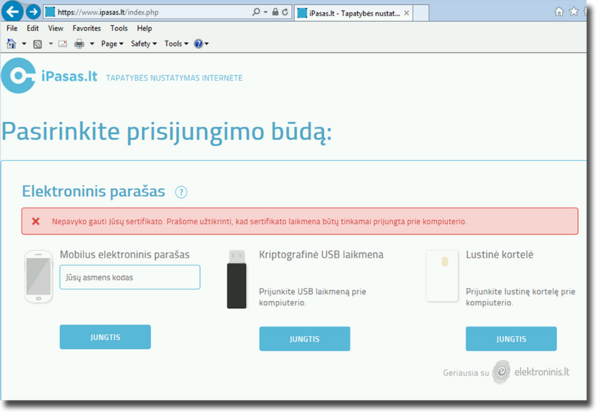600x415 pixels.
Task: Expand the Page dropdown in command bar
Action: (111, 44)
